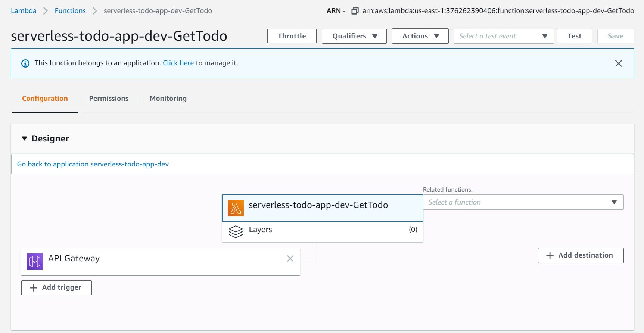Expand the Select a test event dropdown

(504, 36)
